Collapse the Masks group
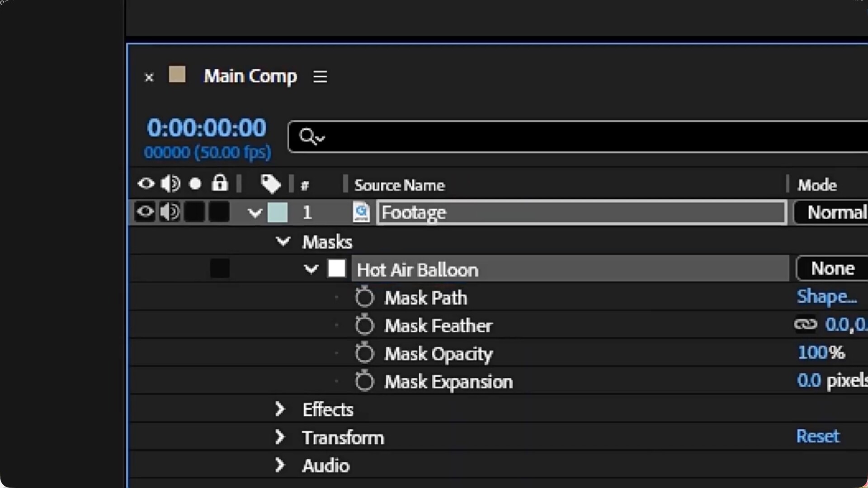 pyautogui.click(x=283, y=242)
